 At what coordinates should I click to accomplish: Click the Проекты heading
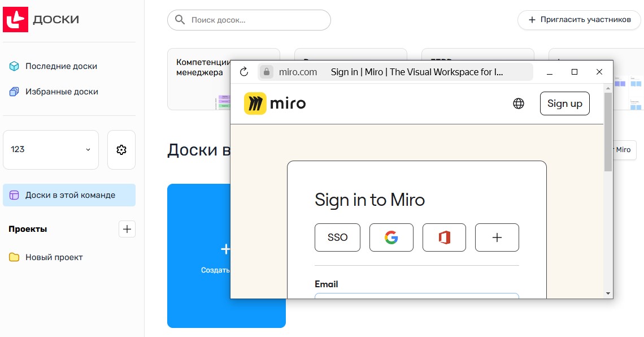pyautogui.click(x=28, y=229)
